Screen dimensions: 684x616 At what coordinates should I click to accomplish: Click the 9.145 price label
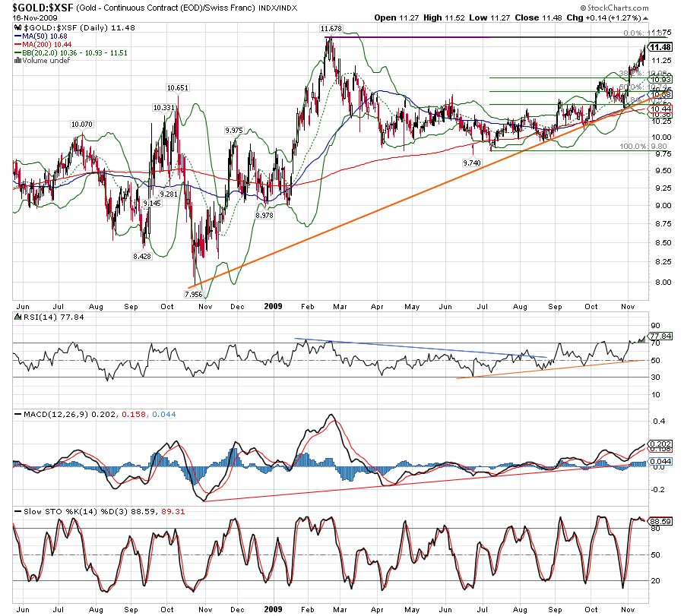pyautogui.click(x=152, y=203)
